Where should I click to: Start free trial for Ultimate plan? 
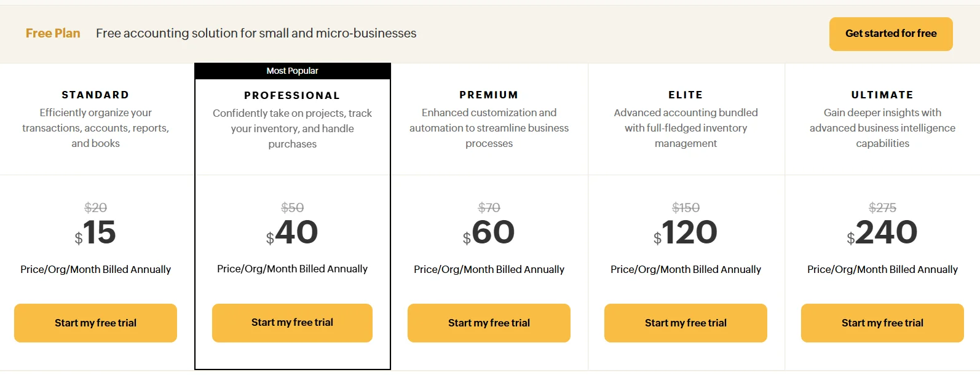(x=882, y=323)
